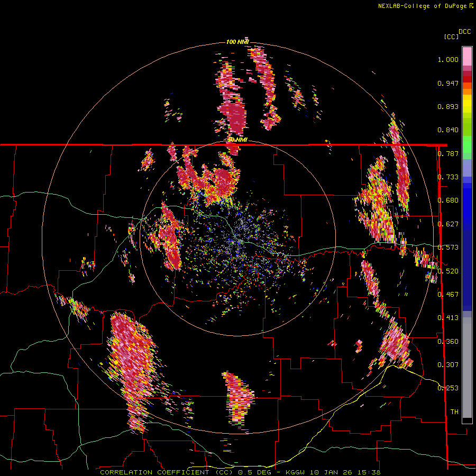Screen dimensions: 476x476
Task: Click the [CC] unit label above the color bar
Action: coord(452,36)
